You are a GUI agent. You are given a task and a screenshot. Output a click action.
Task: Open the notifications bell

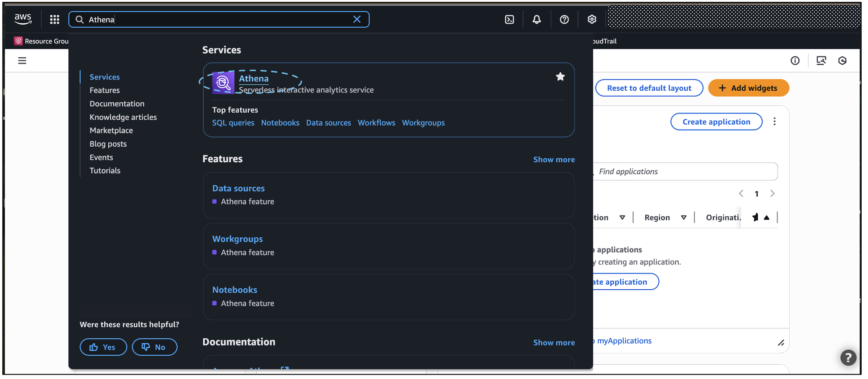[x=536, y=19]
